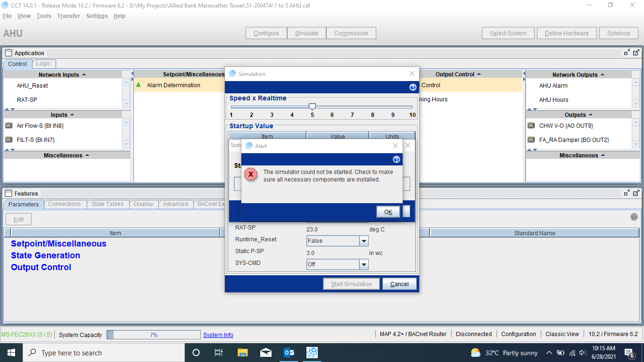Image resolution: width=644 pixels, height=362 pixels.
Task: Open the SYS-CMD Off dropdown
Action: click(363, 264)
